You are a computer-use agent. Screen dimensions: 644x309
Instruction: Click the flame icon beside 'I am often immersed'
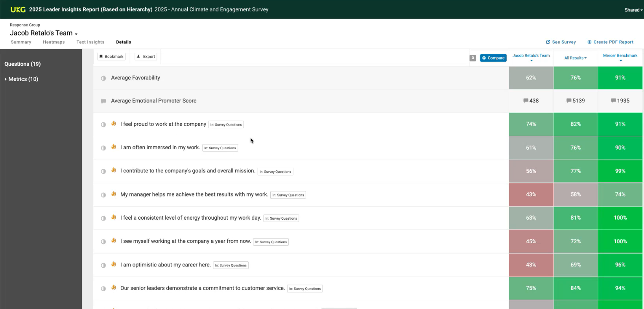point(114,147)
